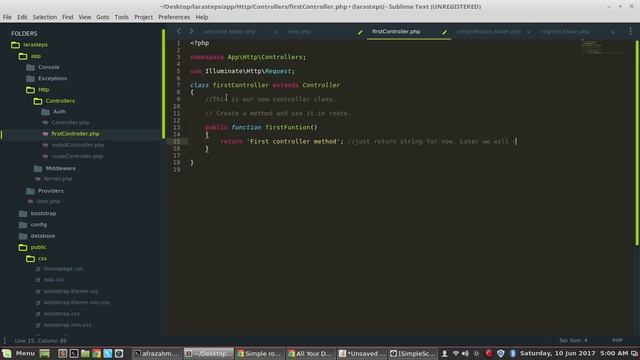
Task: Open the Goto menu
Action: (102, 17)
